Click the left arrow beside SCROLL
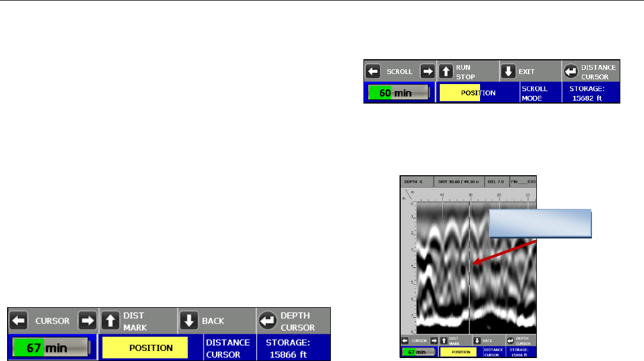Viewport: 644px width, 361px height. (372, 72)
